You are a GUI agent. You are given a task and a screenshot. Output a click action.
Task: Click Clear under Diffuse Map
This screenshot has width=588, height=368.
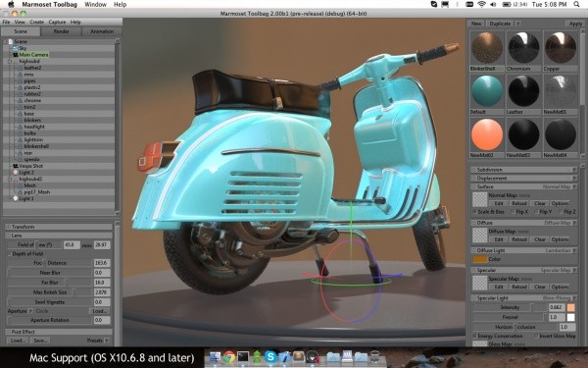tap(540, 239)
